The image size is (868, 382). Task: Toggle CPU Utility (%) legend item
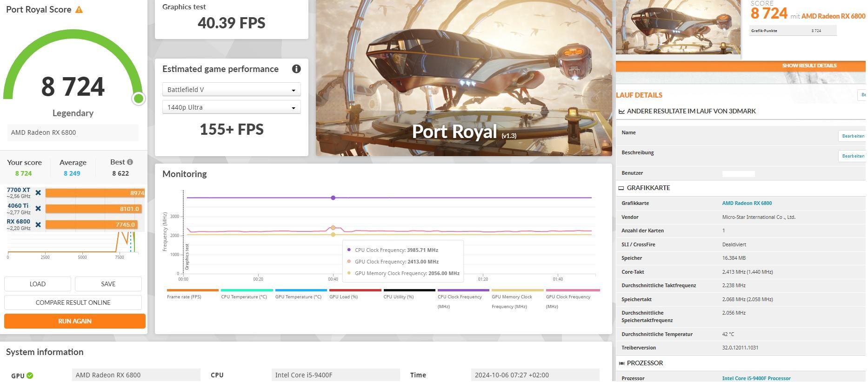(409, 294)
